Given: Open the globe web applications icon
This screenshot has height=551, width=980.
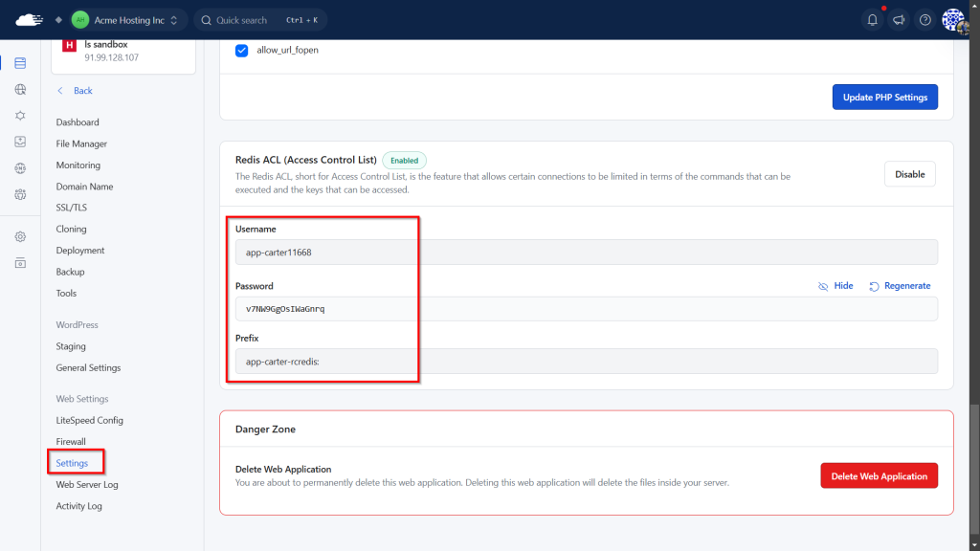Looking at the screenshot, I should pos(20,90).
